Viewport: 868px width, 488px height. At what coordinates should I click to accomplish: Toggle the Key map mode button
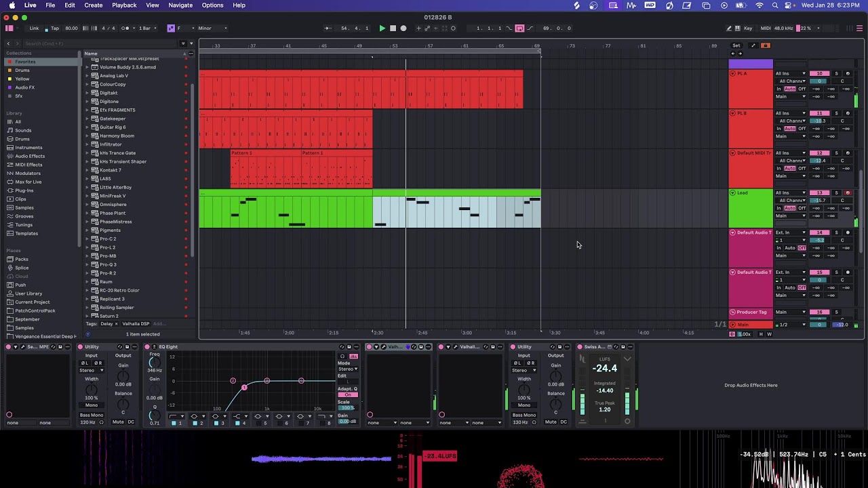tap(748, 28)
